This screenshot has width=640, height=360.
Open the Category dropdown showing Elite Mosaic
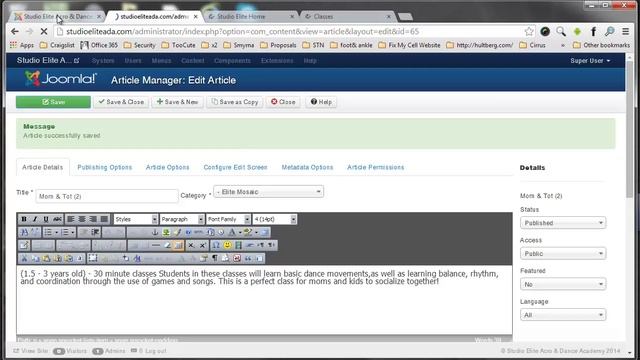point(269,191)
